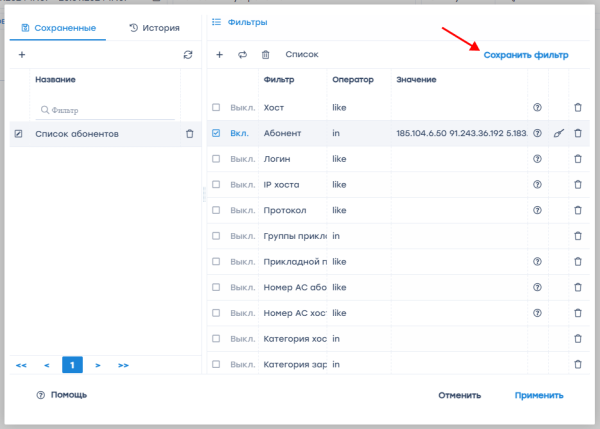Delete the saved filter Список абонентов
This screenshot has height=429, width=600.
click(189, 133)
